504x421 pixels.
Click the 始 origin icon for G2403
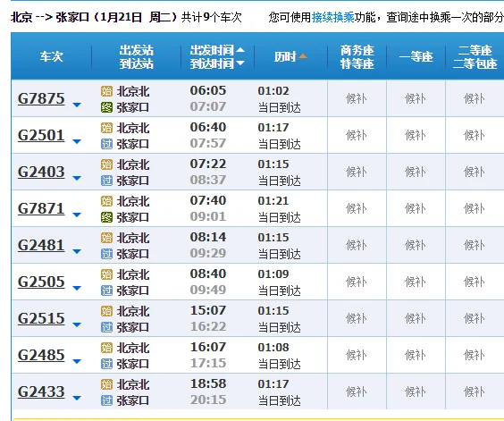point(106,164)
